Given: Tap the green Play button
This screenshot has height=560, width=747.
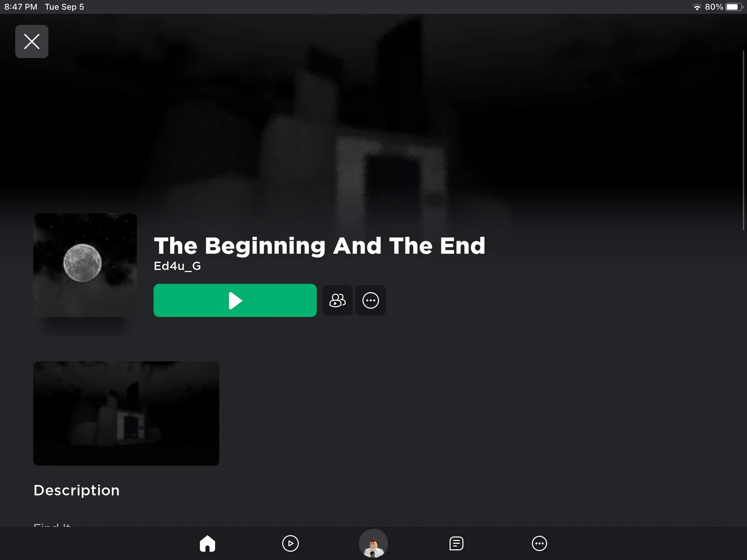Looking at the screenshot, I should [x=235, y=300].
